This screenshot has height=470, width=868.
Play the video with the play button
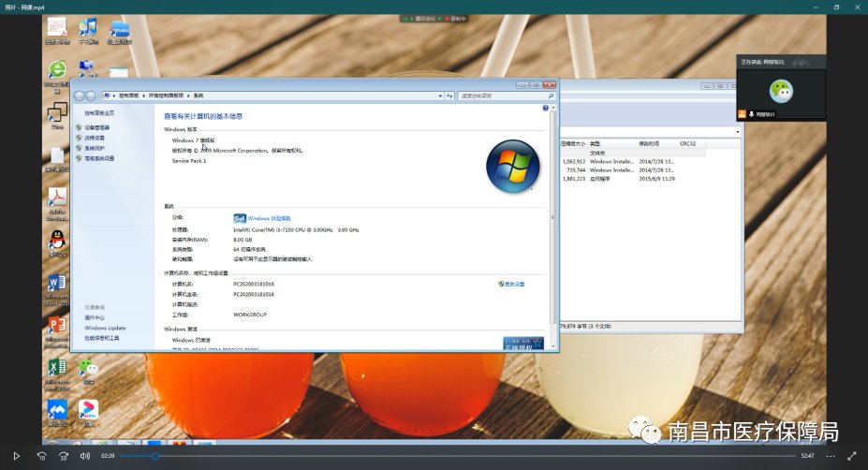tap(16, 456)
